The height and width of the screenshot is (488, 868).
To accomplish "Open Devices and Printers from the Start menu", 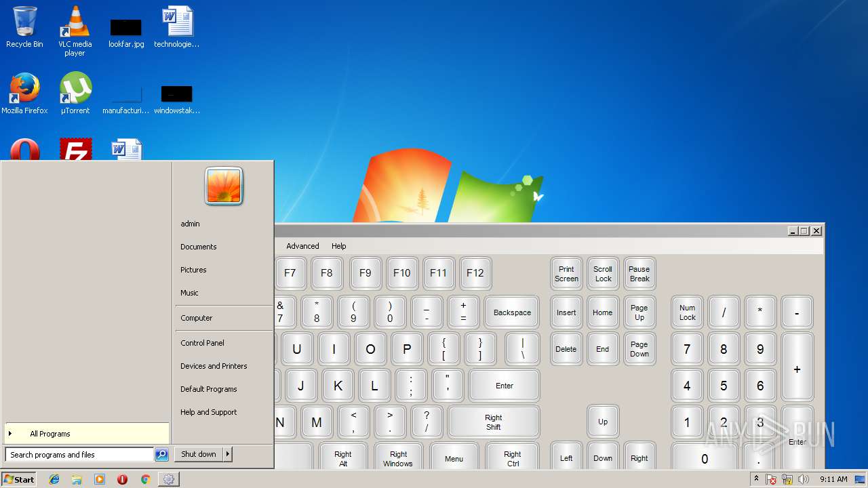I will (224, 366).
